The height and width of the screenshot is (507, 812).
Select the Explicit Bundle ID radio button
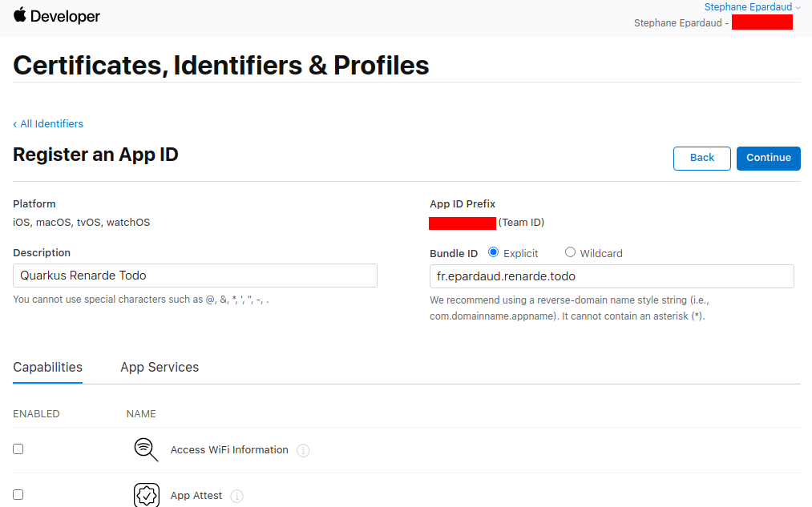click(494, 252)
